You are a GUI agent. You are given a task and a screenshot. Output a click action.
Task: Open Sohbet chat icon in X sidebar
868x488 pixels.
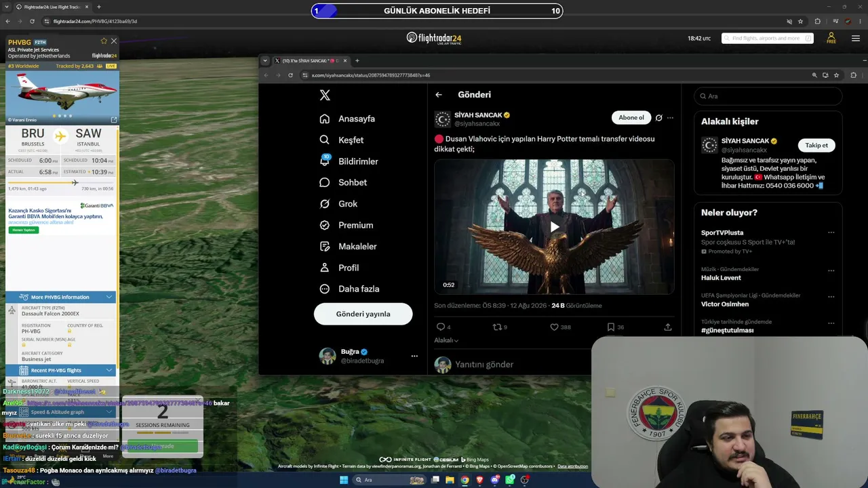[325, 182]
